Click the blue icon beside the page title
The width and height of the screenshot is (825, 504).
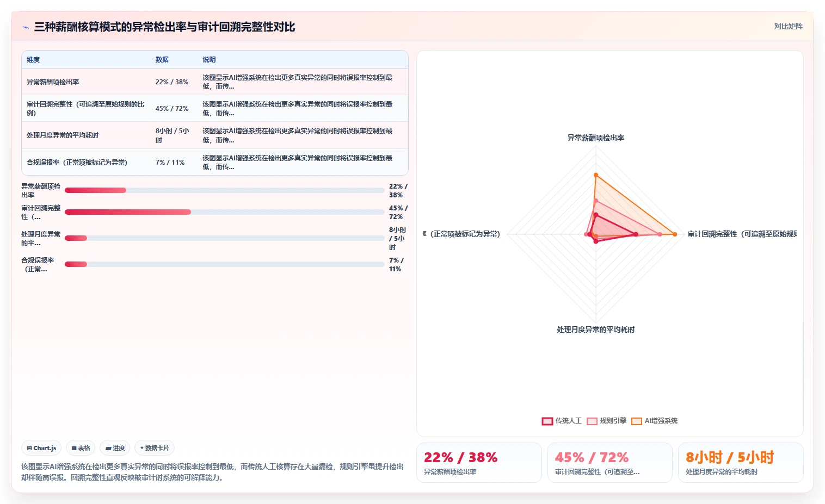pyautogui.click(x=26, y=27)
